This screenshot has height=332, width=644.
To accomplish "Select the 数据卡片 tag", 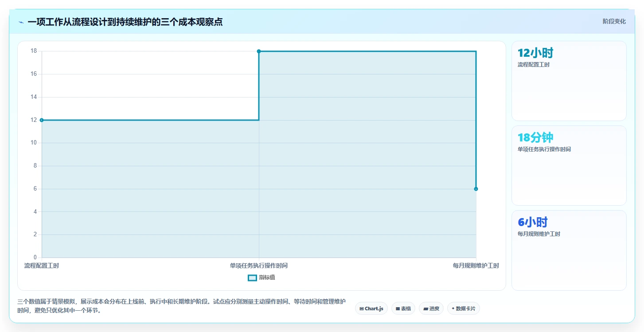I will [x=464, y=309].
